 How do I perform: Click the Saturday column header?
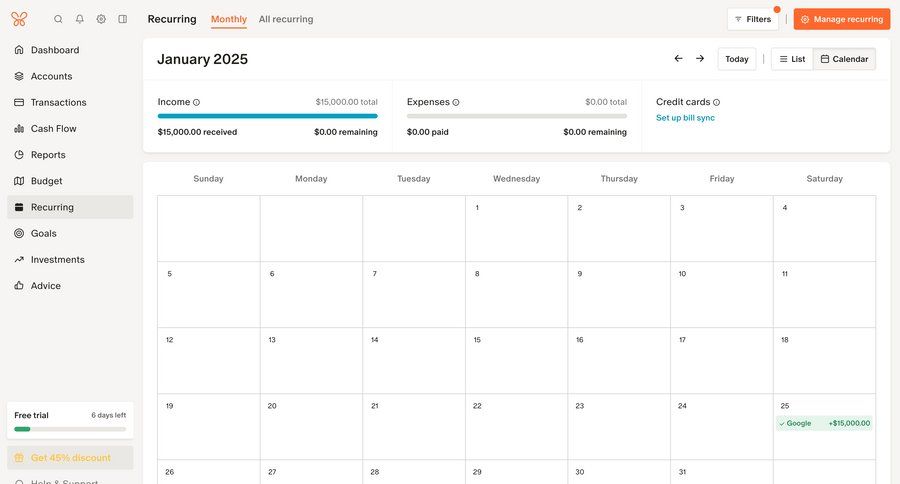(x=824, y=179)
